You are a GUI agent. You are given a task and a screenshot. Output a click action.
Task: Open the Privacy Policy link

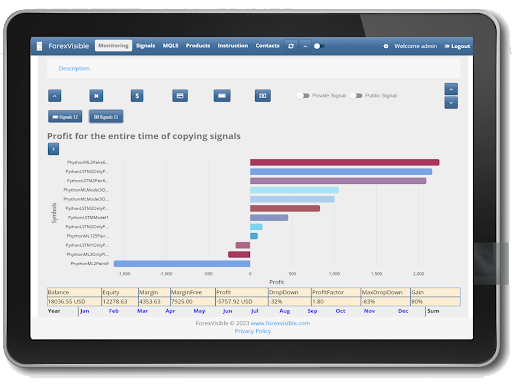click(x=253, y=331)
